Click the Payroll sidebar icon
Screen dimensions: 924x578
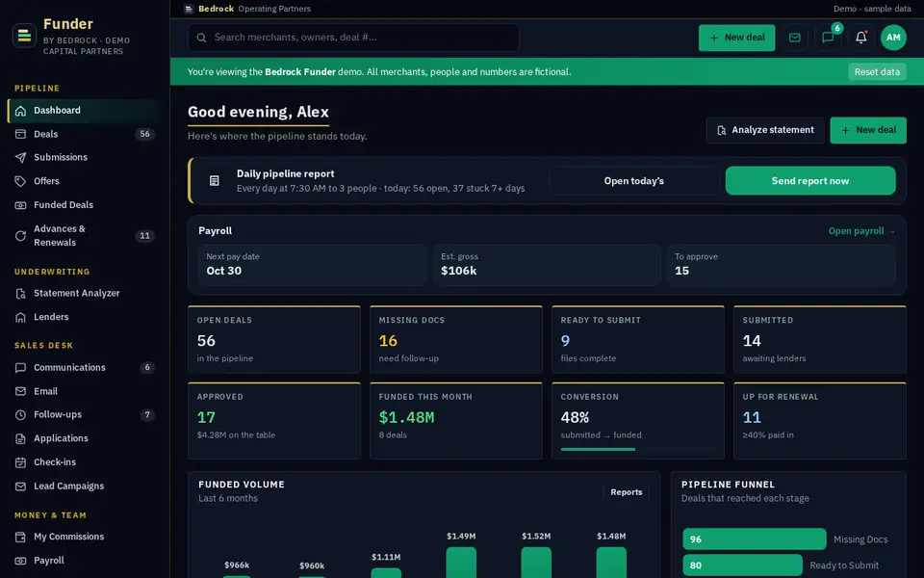pyautogui.click(x=20, y=561)
